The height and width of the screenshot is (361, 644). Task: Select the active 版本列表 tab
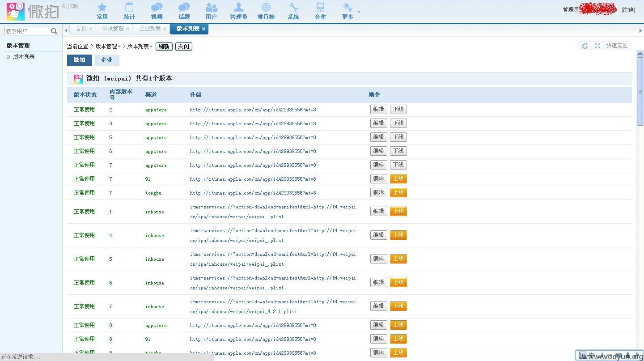(188, 29)
